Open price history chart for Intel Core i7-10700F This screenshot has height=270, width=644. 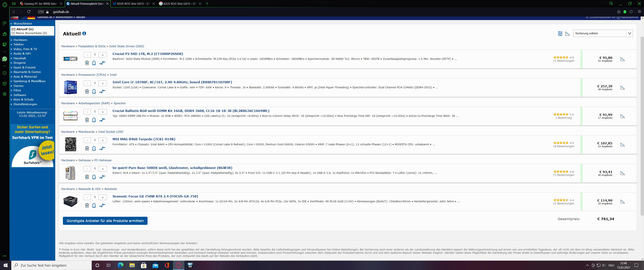622,88
